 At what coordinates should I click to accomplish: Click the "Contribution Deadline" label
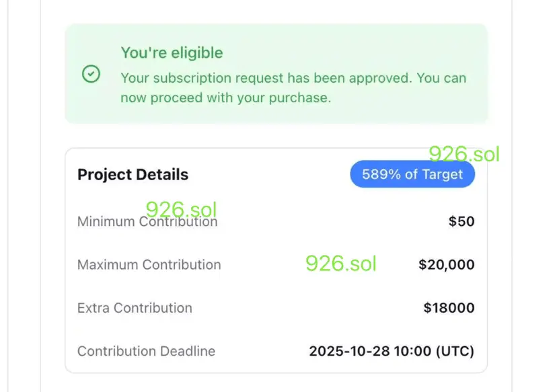coord(146,351)
